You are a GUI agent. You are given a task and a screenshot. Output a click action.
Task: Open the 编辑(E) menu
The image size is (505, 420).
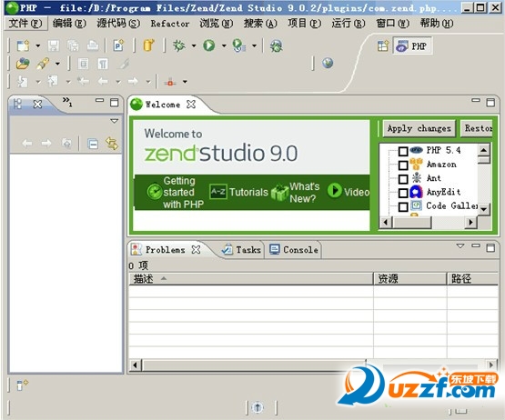click(x=69, y=24)
